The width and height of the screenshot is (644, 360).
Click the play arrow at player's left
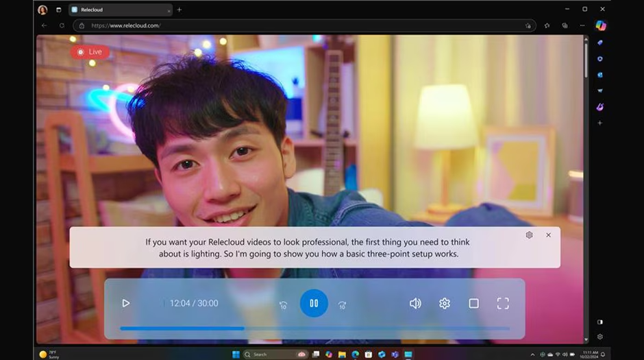[x=125, y=303]
